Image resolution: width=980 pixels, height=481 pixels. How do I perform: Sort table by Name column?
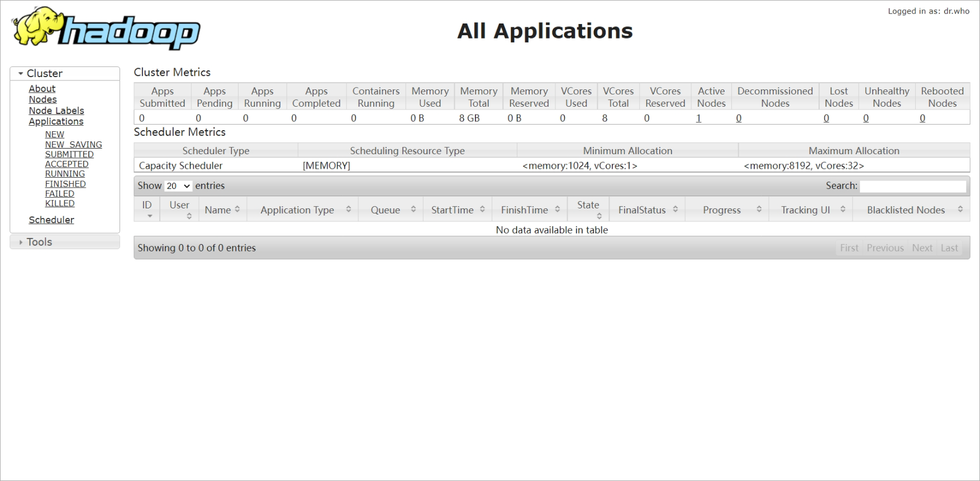pyautogui.click(x=222, y=209)
